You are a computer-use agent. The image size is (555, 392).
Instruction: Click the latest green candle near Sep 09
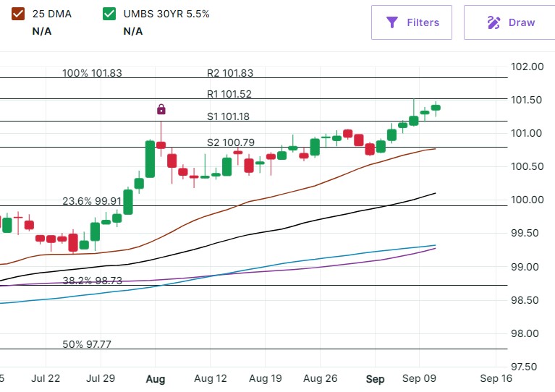(436, 108)
